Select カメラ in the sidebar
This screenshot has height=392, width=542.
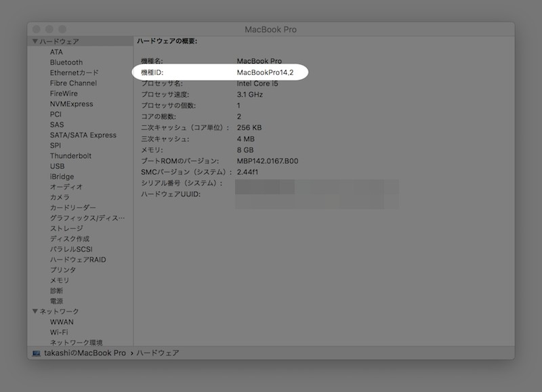tap(60, 197)
